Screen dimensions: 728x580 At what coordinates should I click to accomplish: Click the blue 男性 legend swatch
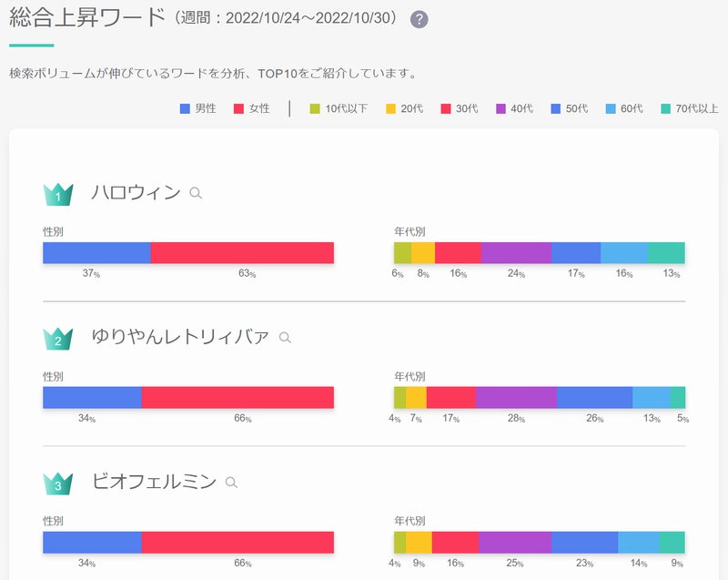pyautogui.click(x=186, y=108)
